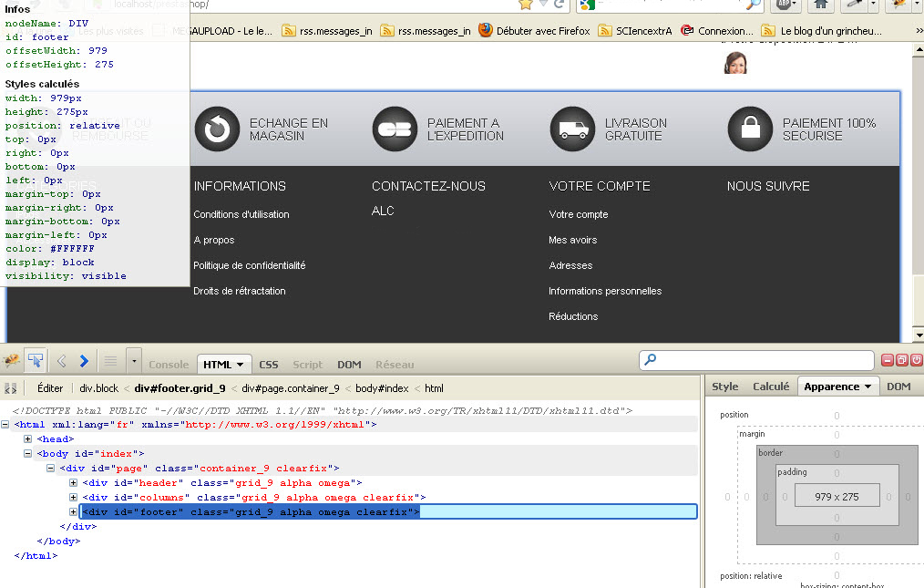The height and width of the screenshot is (588, 924).
Task: Click the Firebug bug logo icon
Action: 11,360
